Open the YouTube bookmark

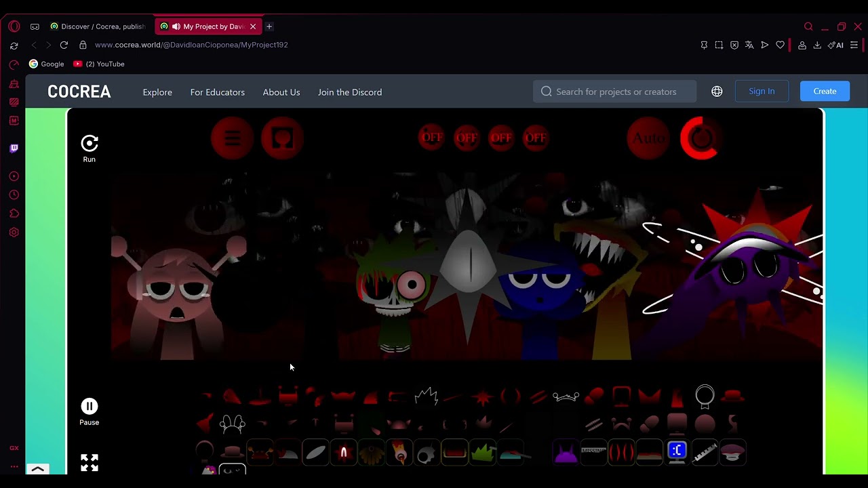click(x=99, y=64)
